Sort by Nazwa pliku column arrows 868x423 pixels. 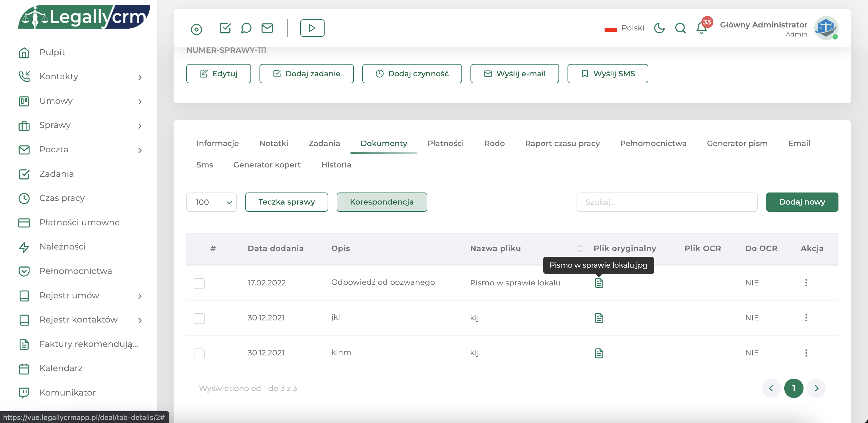[x=580, y=248]
